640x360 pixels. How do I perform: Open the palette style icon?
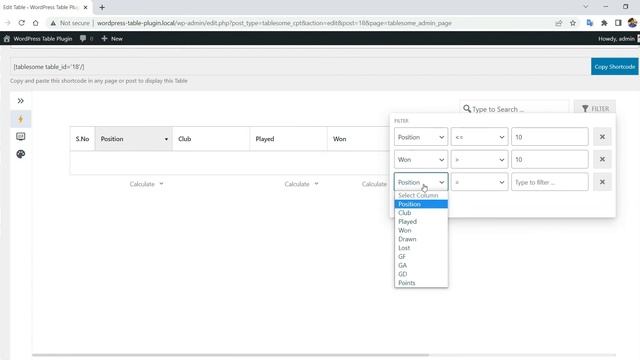[20, 154]
